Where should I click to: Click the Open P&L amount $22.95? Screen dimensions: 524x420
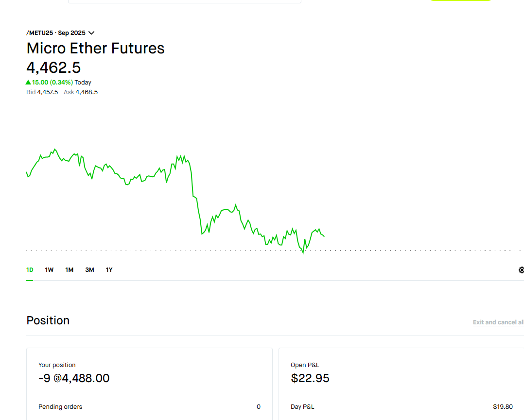[x=310, y=378]
